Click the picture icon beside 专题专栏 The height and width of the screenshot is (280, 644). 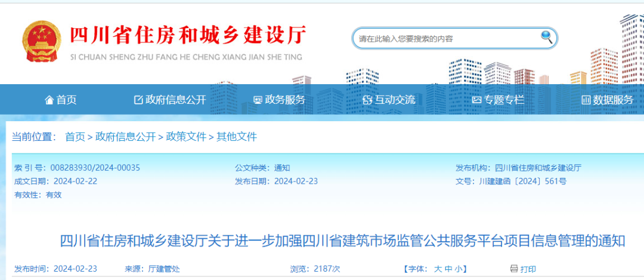476,100
